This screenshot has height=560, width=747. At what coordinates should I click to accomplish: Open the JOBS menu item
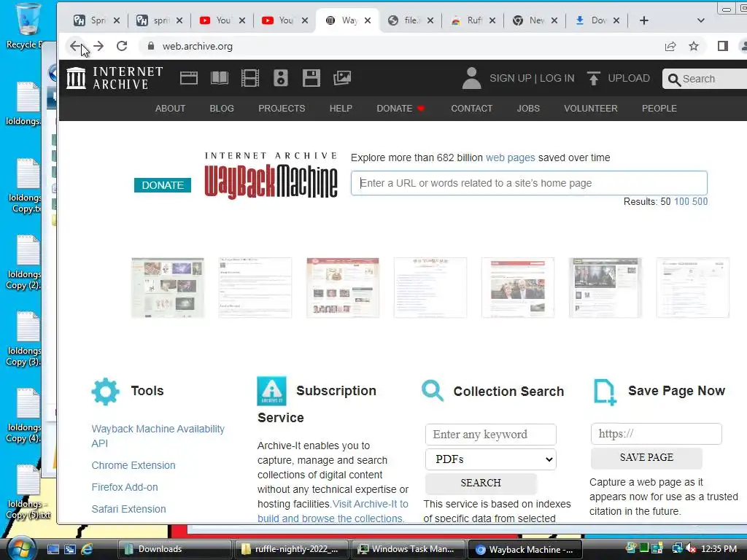coord(528,109)
